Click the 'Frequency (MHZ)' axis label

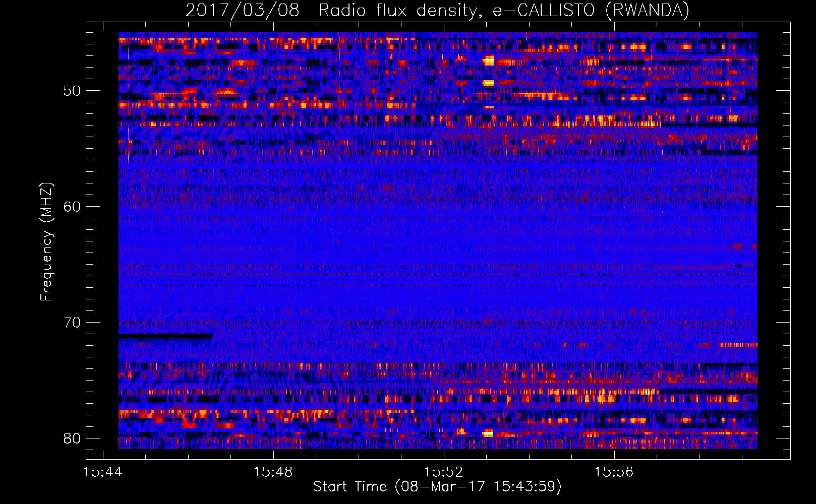coord(46,242)
